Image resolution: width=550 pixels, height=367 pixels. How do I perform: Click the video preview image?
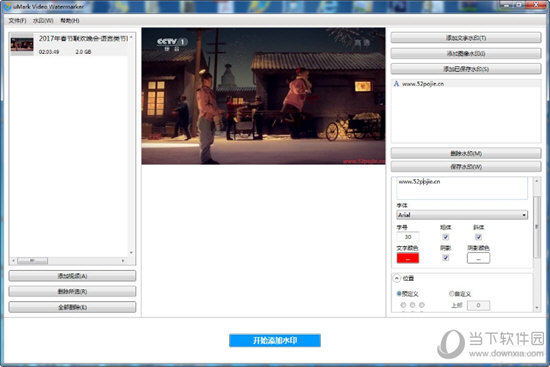click(x=263, y=96)
